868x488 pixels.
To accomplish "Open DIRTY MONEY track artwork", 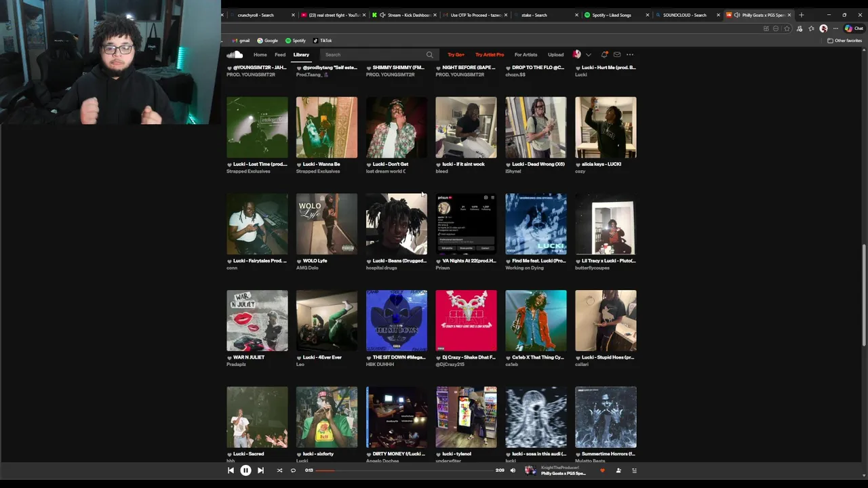I will 397,418.
